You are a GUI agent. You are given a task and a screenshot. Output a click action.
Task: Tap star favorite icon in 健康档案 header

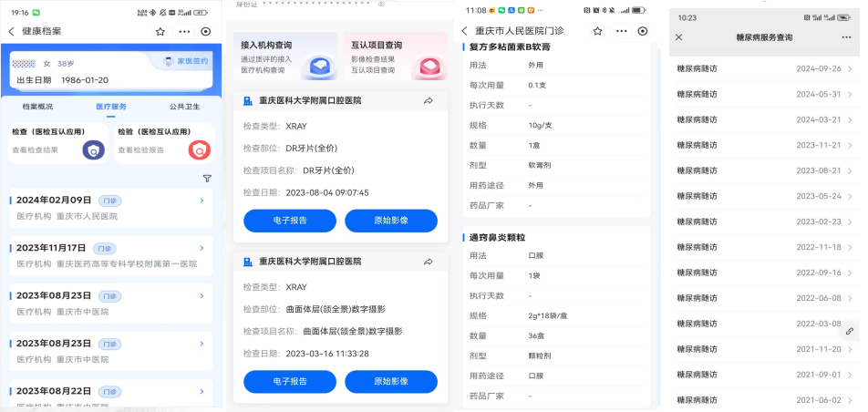(160, 31)
